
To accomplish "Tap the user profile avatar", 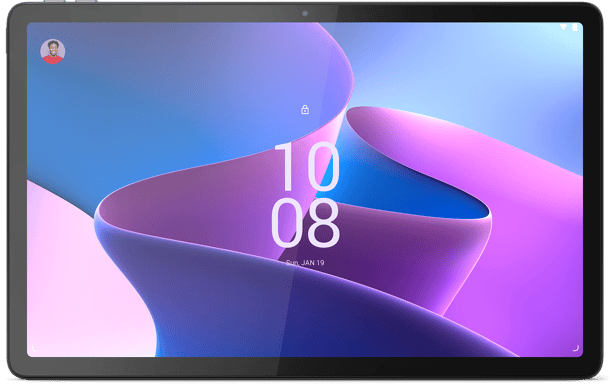I will 53,51.
